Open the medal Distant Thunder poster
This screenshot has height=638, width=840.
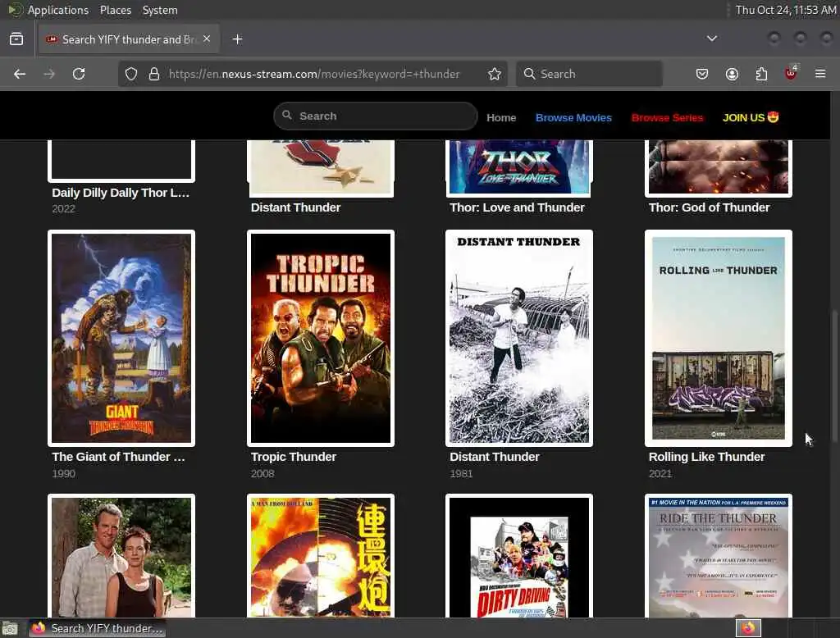tap(321, 167)
